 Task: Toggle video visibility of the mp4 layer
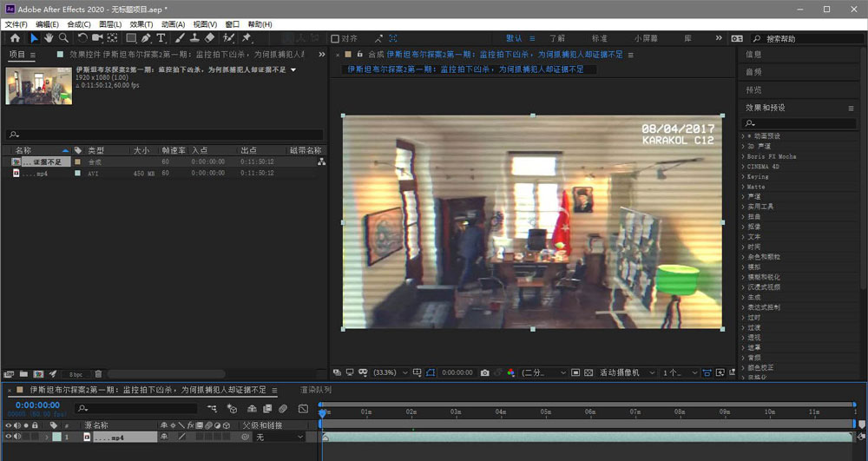point(7,438)
